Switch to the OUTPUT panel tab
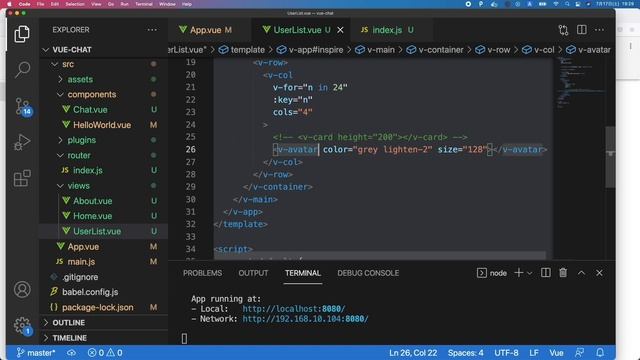 click(x=253, y=273)
